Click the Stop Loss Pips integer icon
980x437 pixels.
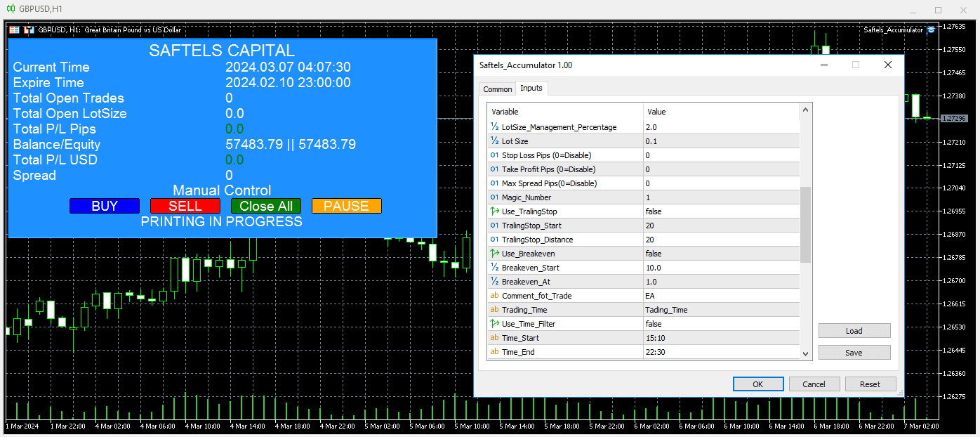point(494,155)
